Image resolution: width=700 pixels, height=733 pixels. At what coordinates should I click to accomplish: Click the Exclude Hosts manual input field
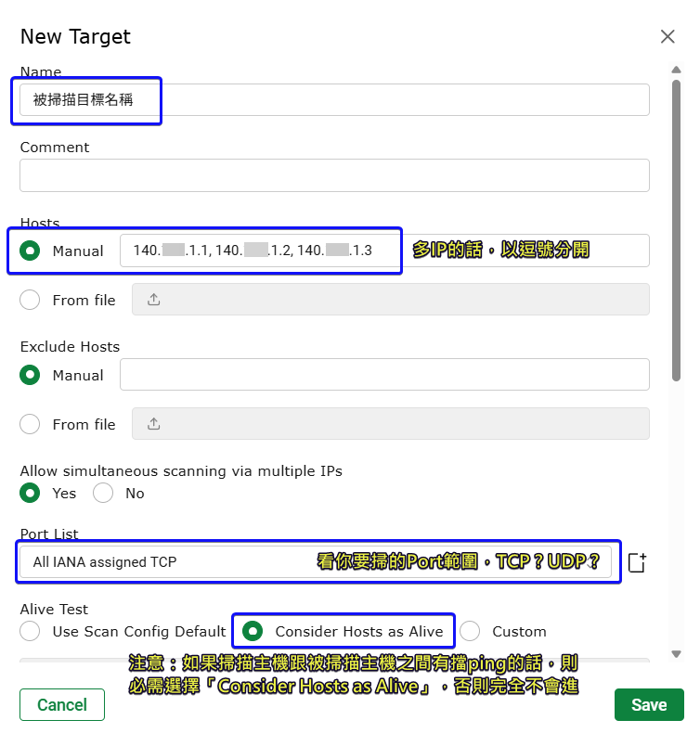tap(384, 375)
